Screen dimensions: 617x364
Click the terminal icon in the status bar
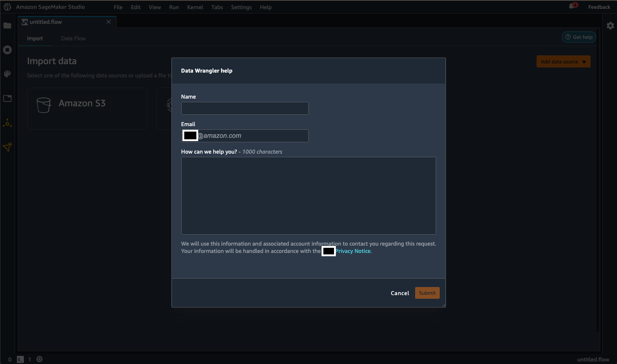point(20,359)
